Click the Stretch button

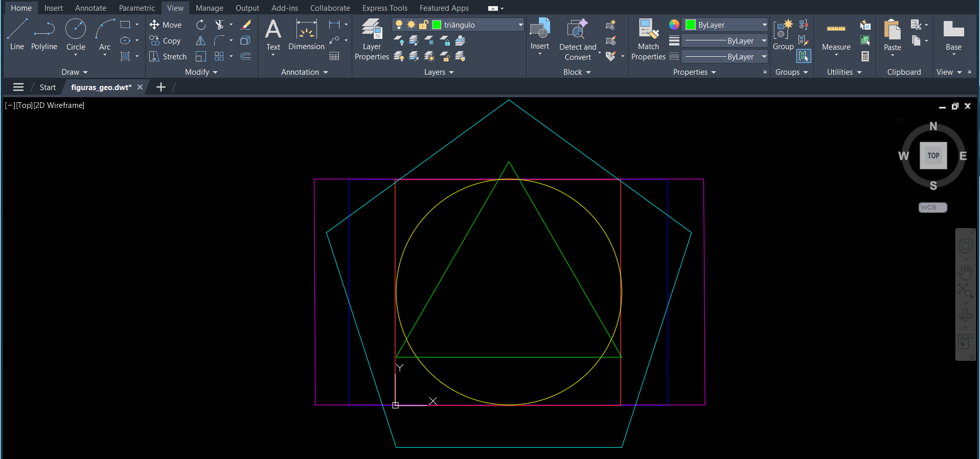168,57
